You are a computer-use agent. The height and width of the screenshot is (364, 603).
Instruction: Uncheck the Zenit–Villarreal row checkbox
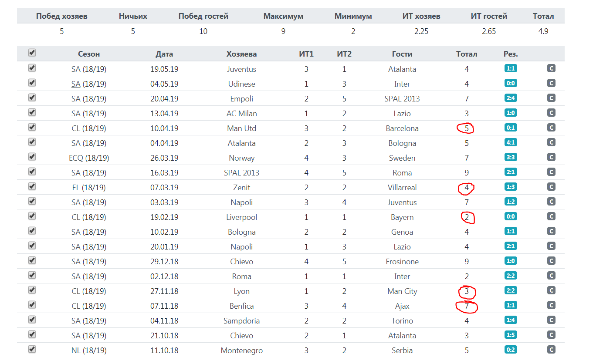[x=32, y=186]
